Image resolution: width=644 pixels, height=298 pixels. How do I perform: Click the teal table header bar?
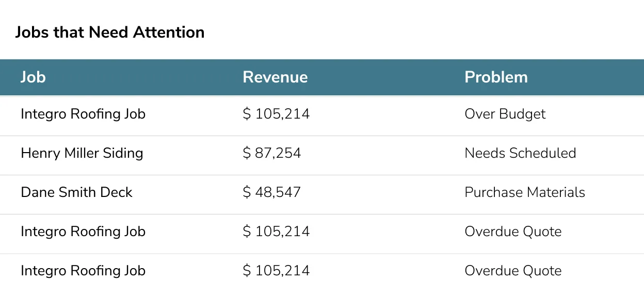coord(387,77)
